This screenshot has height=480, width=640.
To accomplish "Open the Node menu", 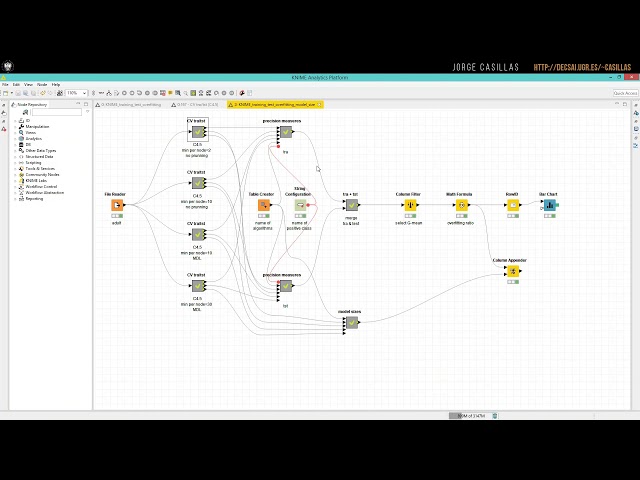I will pyautogui.click(x=42, y=84).
